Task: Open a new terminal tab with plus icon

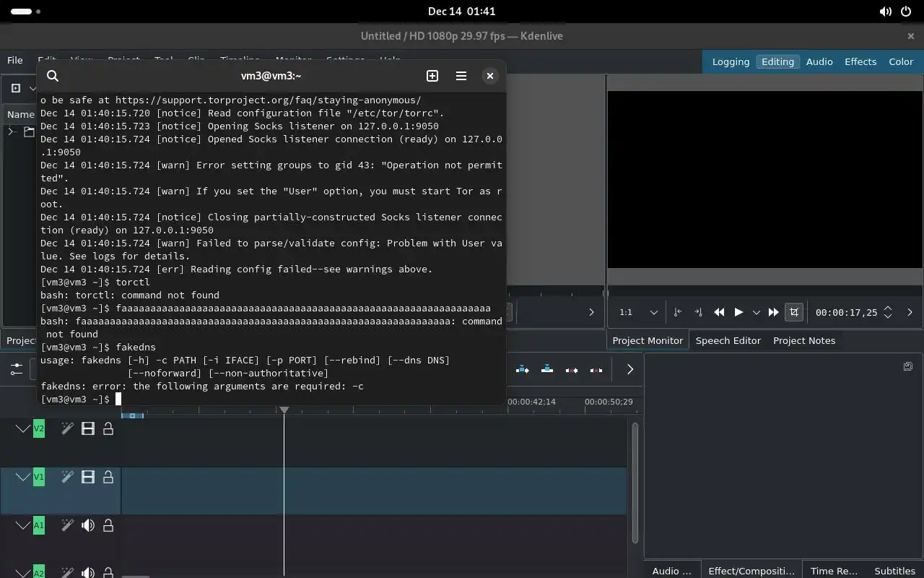Action: click(432, 76)
